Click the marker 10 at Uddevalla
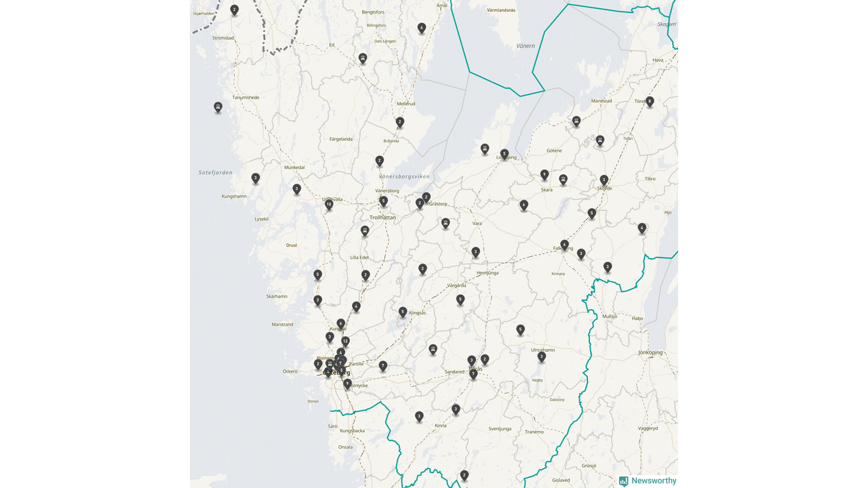 click(x=329, y=205)
